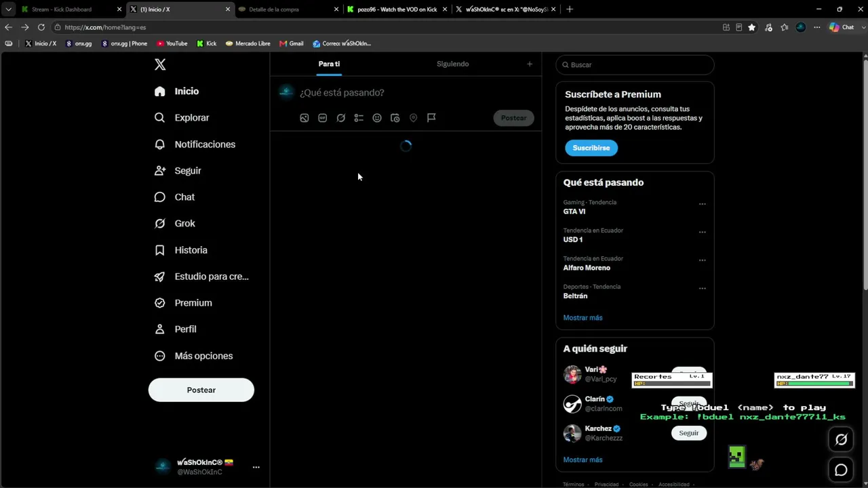This screenshot has width=868, height=488.
Task: Click the browser address bar URL
Action: [105, 27]
